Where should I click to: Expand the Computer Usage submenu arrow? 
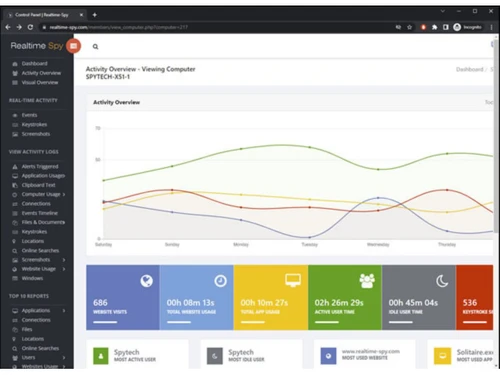pyautogui.click(x=64, y=194)
